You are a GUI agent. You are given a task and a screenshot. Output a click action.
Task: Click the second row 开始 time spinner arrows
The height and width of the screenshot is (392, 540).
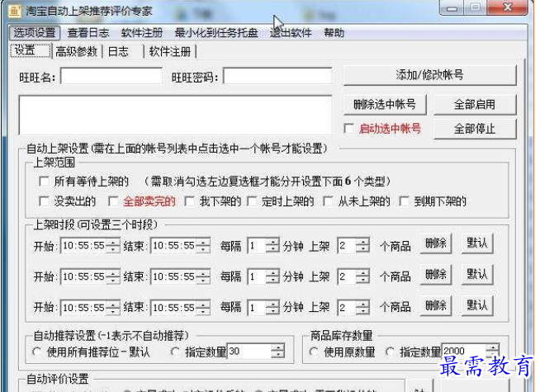click(x=113, y=276)
